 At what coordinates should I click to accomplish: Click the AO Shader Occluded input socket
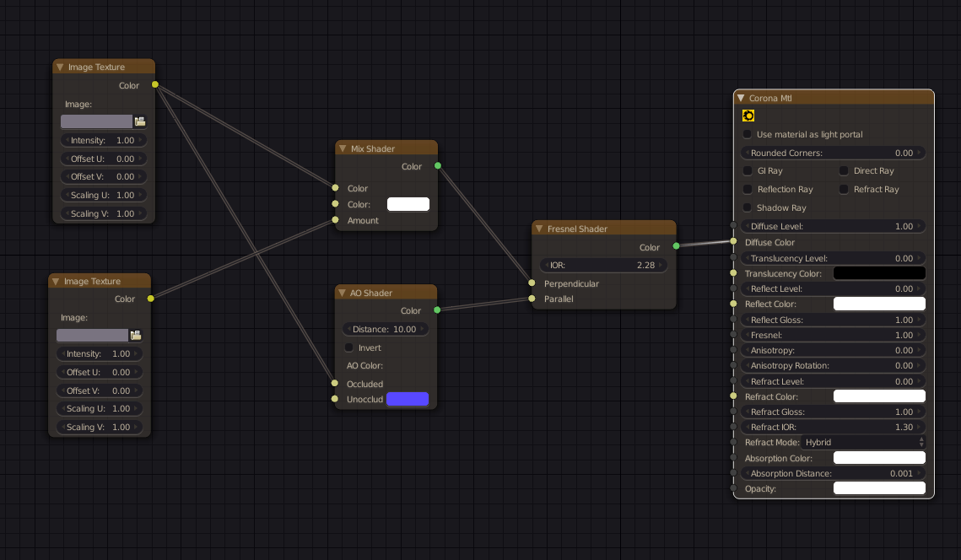[335, 383]
